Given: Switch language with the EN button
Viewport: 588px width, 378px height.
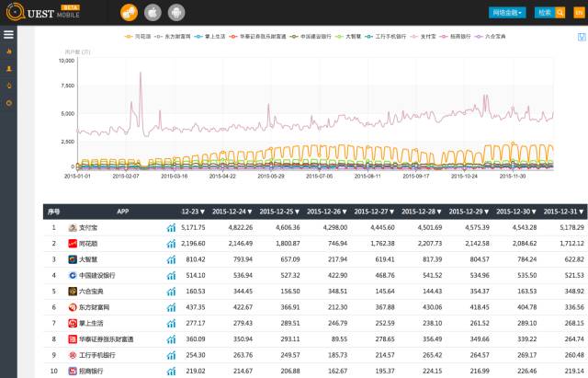Looking at the screenshot, I should tap(580, 13).
